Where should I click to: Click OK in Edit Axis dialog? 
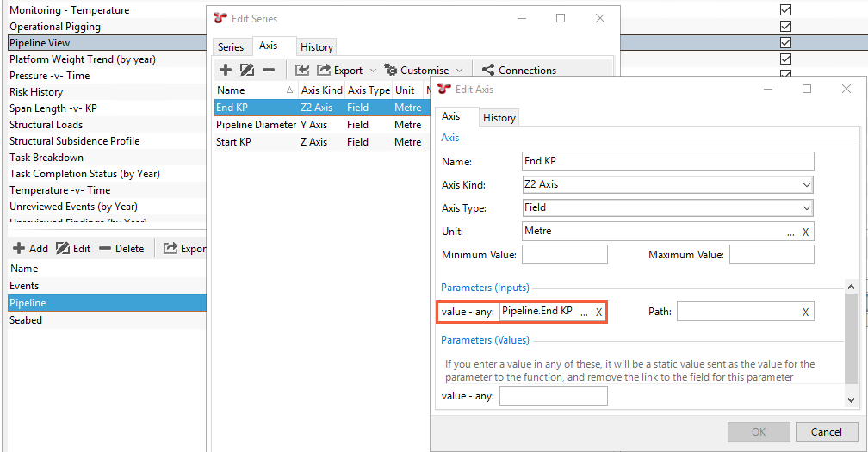coord(759,431)
